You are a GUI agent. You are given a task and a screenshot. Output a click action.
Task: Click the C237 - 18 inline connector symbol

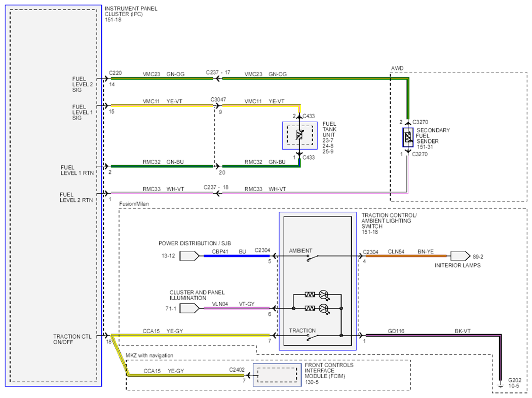pyautogui.click(x=217, y=194)
